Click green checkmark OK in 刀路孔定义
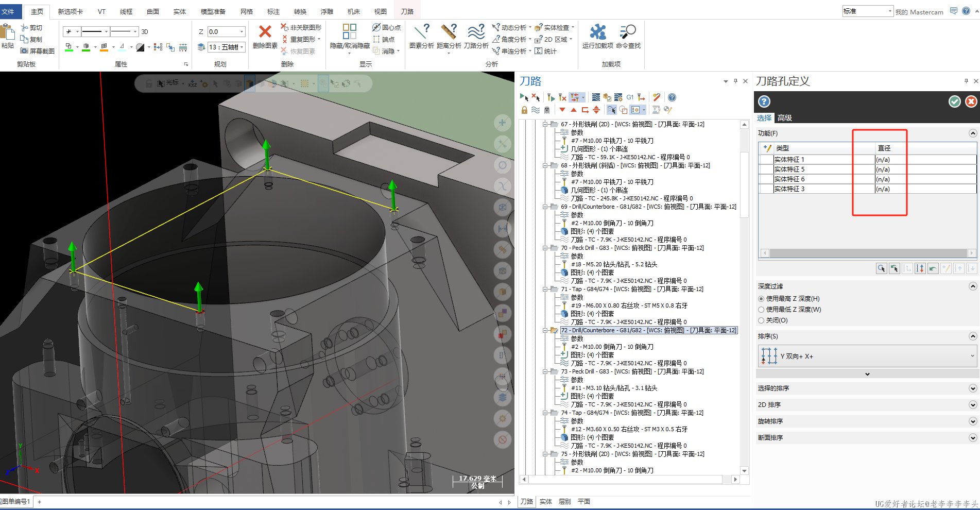This screenshot has height=510, width=980. coord(955,101)
